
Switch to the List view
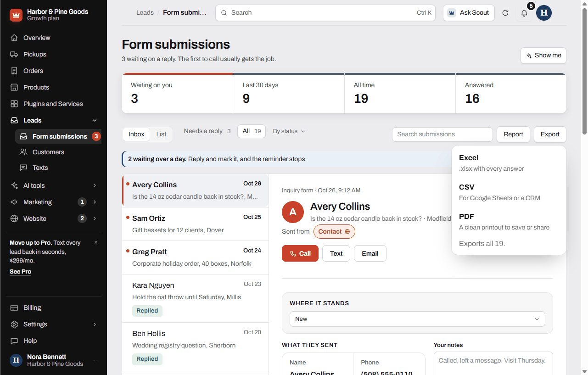[161, 134]
